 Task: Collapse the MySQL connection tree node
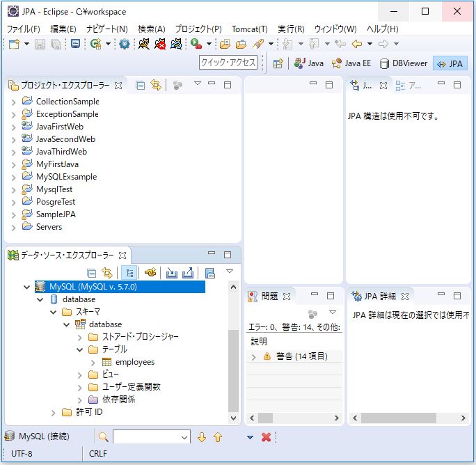tap(27, 287)
